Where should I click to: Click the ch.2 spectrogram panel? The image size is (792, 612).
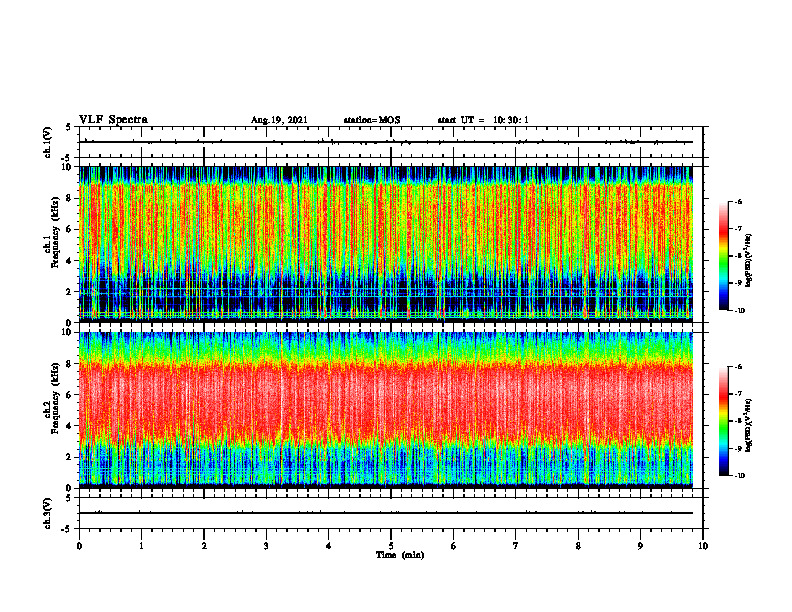(386, 410)
